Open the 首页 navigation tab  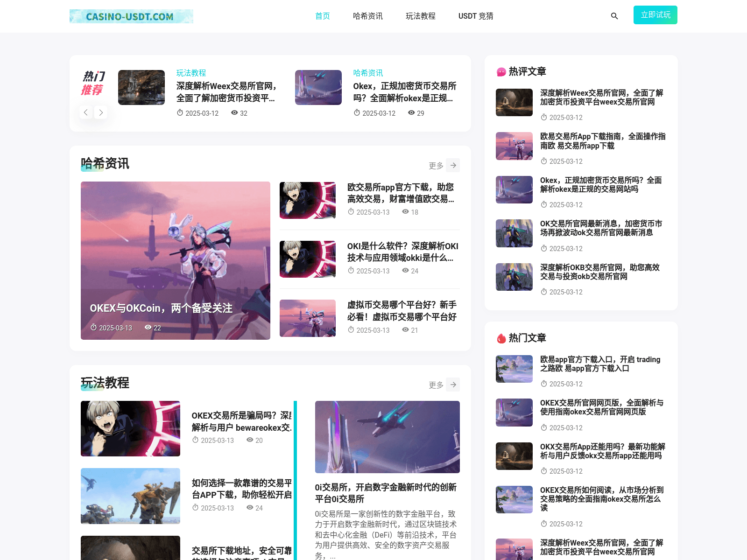323,16
